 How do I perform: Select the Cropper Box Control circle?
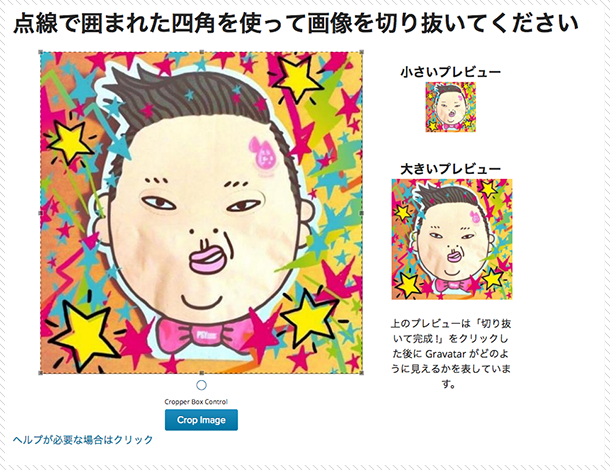201,385
